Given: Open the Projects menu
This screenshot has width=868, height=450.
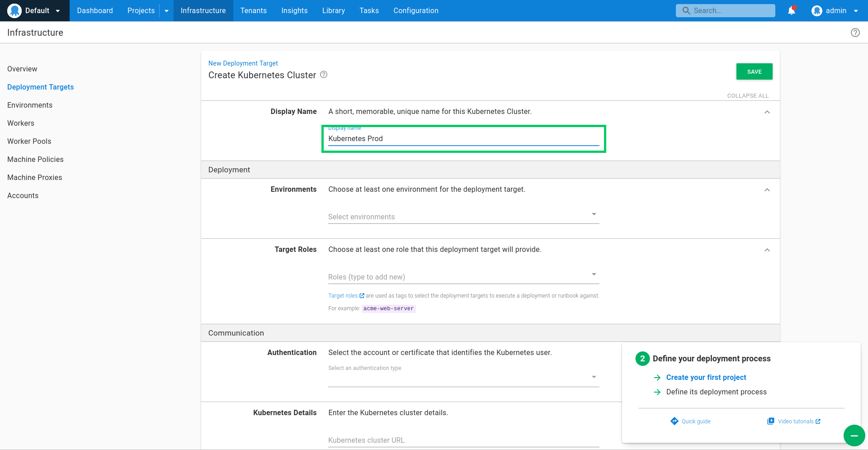Looking at the screenshot, I should point(141,10).
